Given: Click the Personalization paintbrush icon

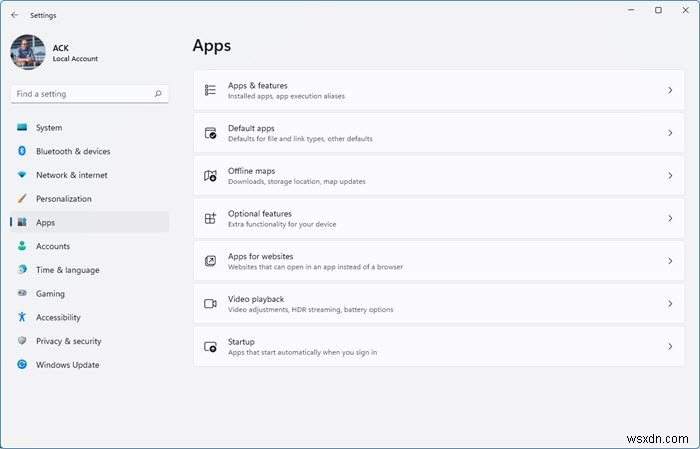Looking at the screenshot, I should click(x=21, y=199).
